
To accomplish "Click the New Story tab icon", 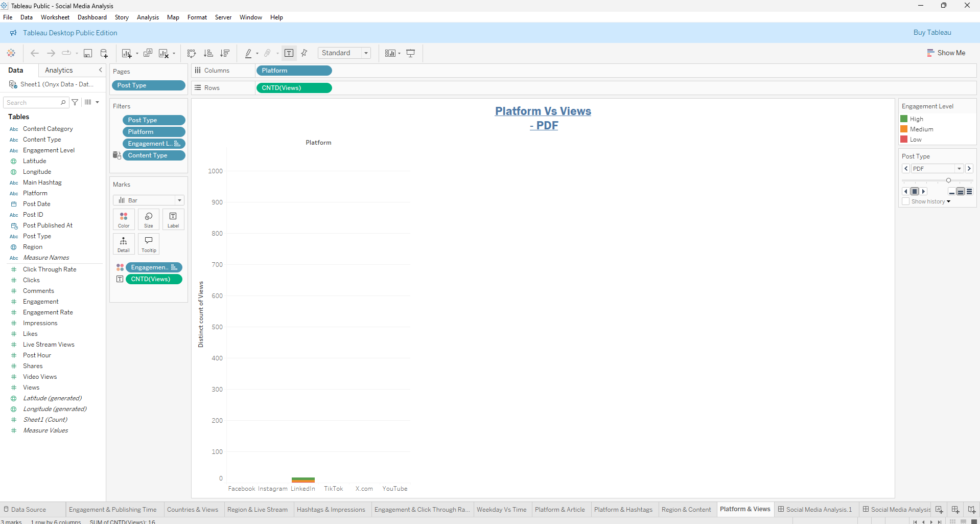I will click(x=972, y=510).
